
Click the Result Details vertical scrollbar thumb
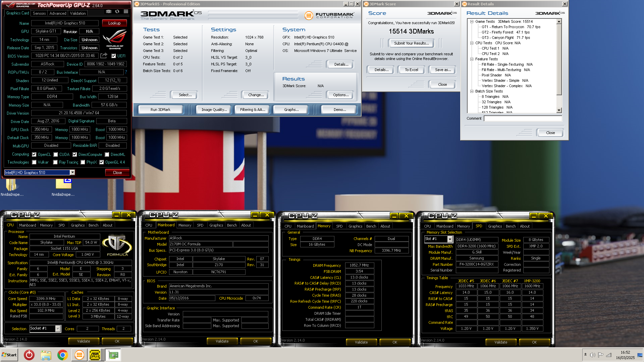pyautogui.click(x=559, y=59)
